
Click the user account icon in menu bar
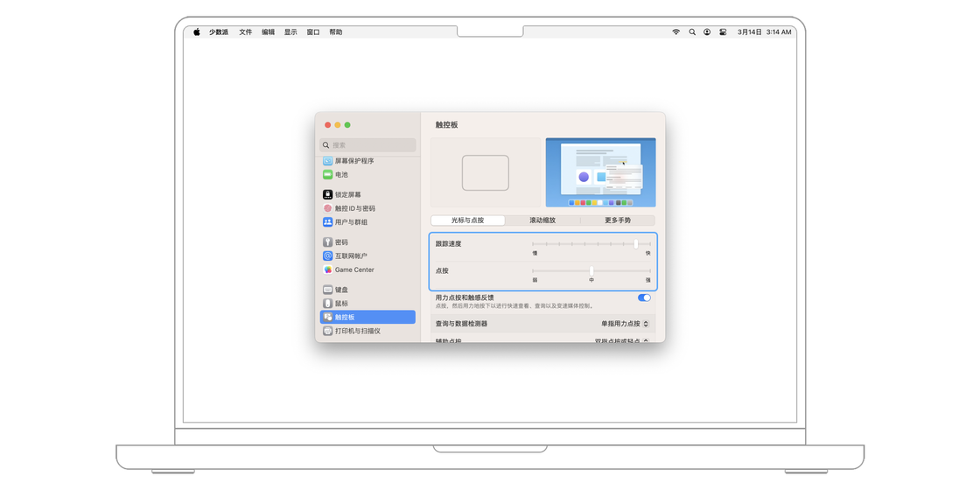(x=707, y=31)
